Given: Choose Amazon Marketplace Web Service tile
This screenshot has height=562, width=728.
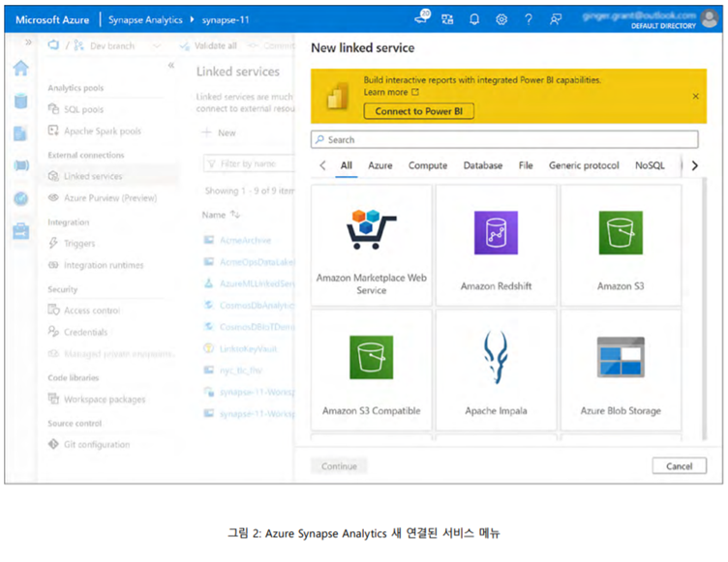Looking at the screenshot, I should click(x=372, y=245).
